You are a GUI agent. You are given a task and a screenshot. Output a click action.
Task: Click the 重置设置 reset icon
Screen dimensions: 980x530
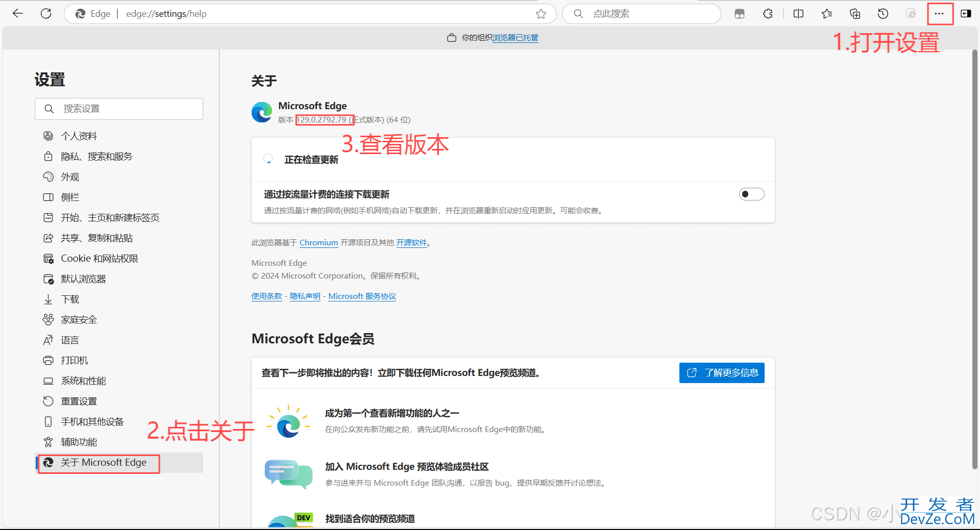pyautogui.click(x=48, y=401)
